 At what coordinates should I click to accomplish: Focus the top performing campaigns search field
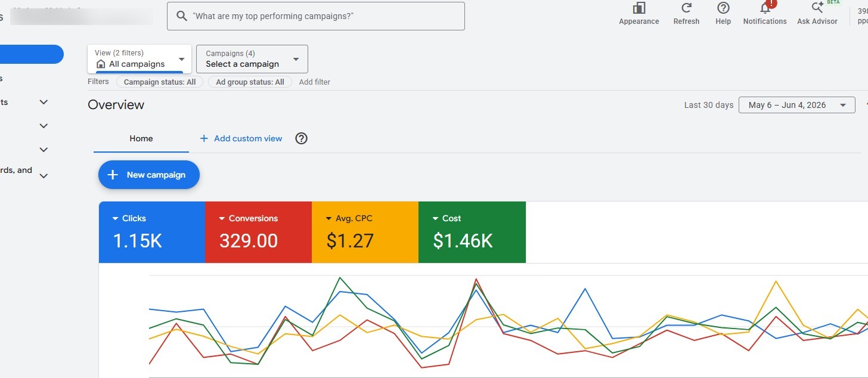[316, 16]
